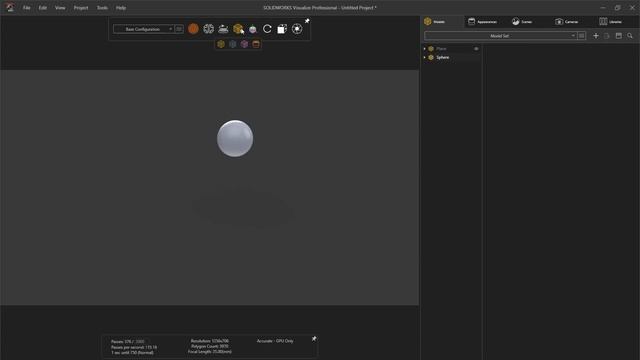Click the globe-shaped render mode icon
The width and height of the screenshot is (640, 360).
tap(209, 29)
